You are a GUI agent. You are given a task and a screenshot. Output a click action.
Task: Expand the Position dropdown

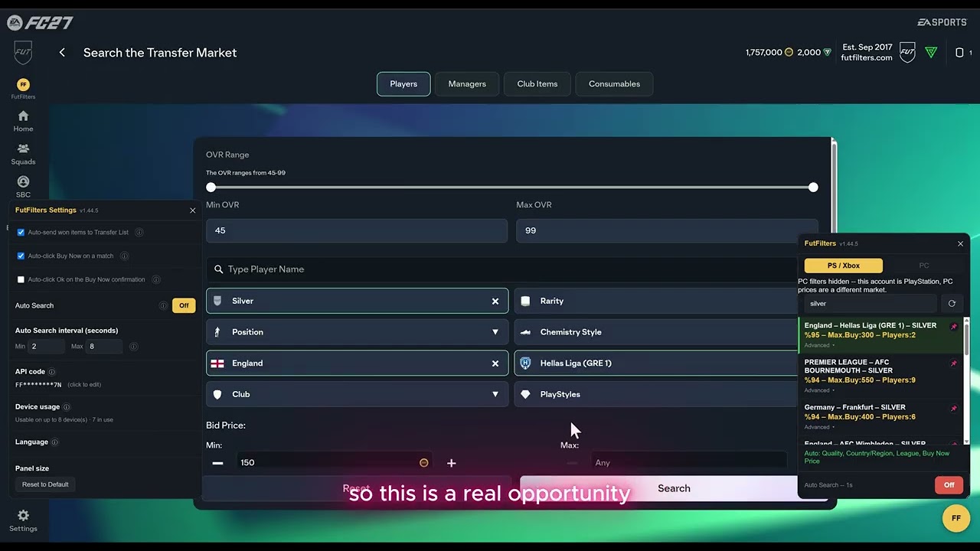point(357,332)
